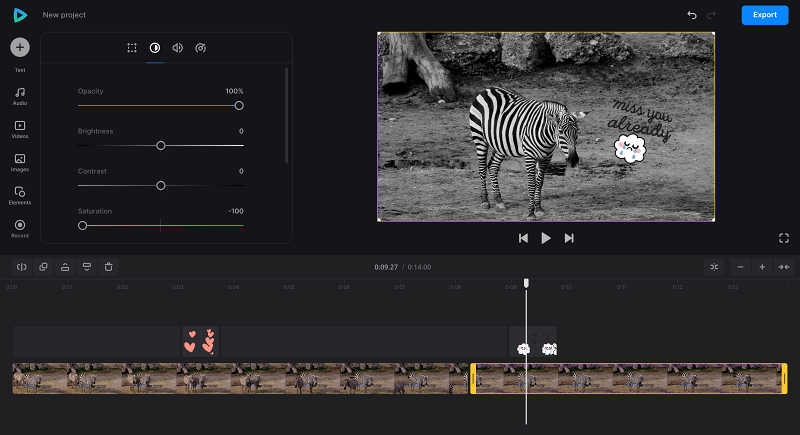
Task: Select the pink hearts sticker clip
Action: click(201, 341)
